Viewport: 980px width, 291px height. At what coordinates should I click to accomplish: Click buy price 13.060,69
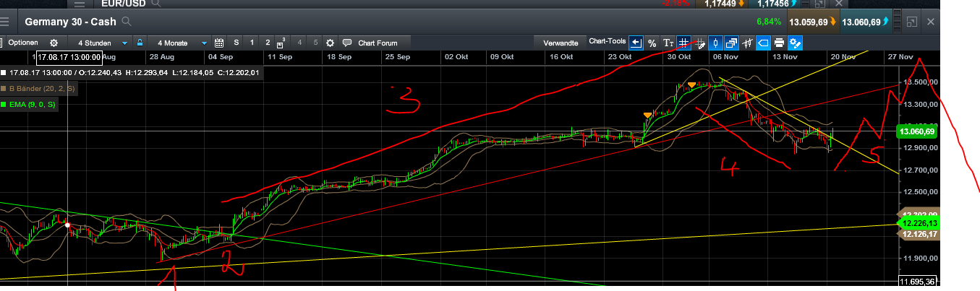865,22
